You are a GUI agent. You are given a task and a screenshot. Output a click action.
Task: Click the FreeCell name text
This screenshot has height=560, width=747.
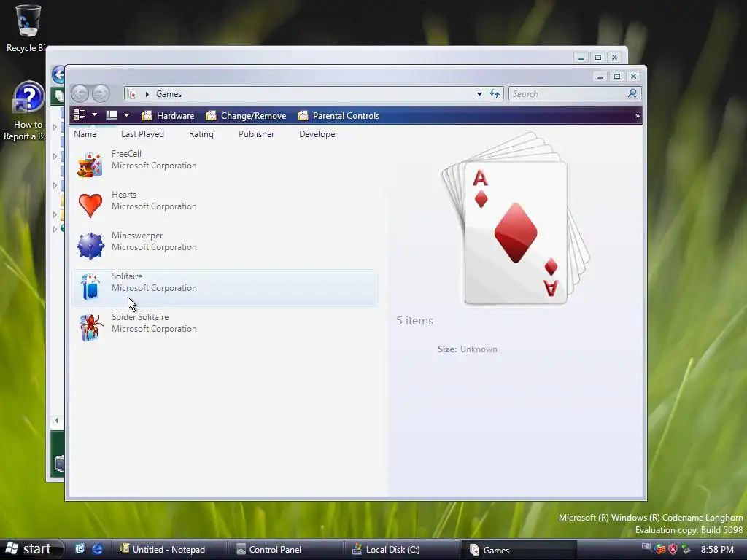[126, 154]
